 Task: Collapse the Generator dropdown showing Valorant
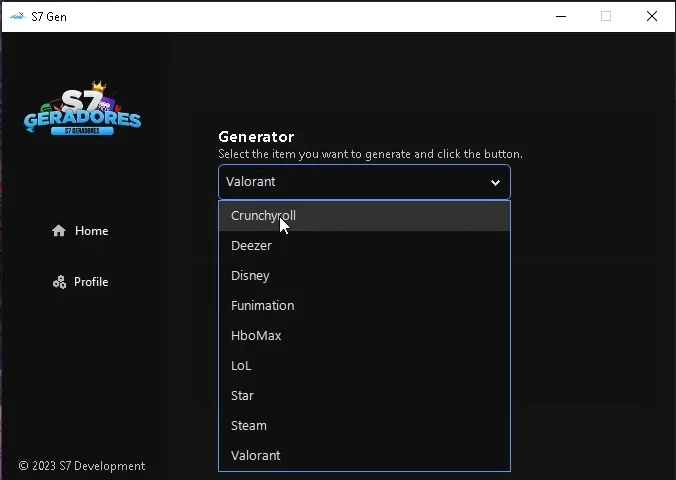(364, 182)
